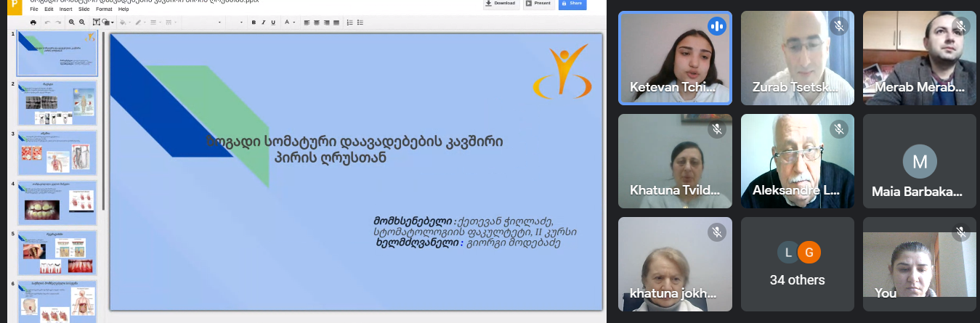The image size is (980, 323).
Task: Click the muted mic icon on the You tile
Action: [x=961, y=232]
